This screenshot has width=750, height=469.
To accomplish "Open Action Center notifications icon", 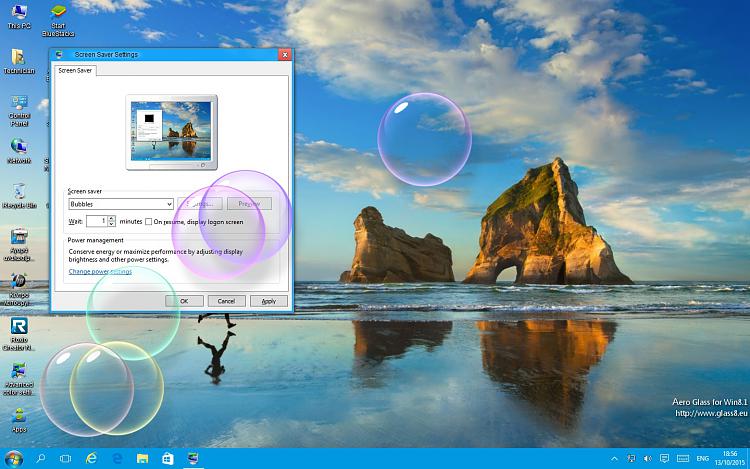I will click(664, 458).
